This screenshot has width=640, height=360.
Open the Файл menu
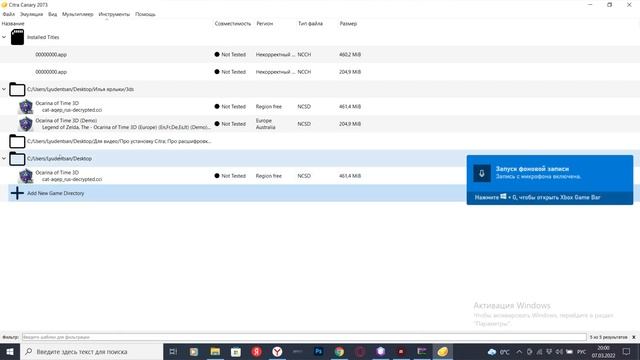point(9,14)
